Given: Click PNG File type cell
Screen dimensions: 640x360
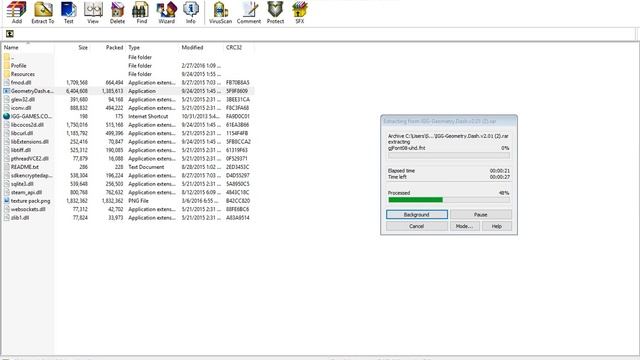Looking at the screenshot, I should click(138, 201).
